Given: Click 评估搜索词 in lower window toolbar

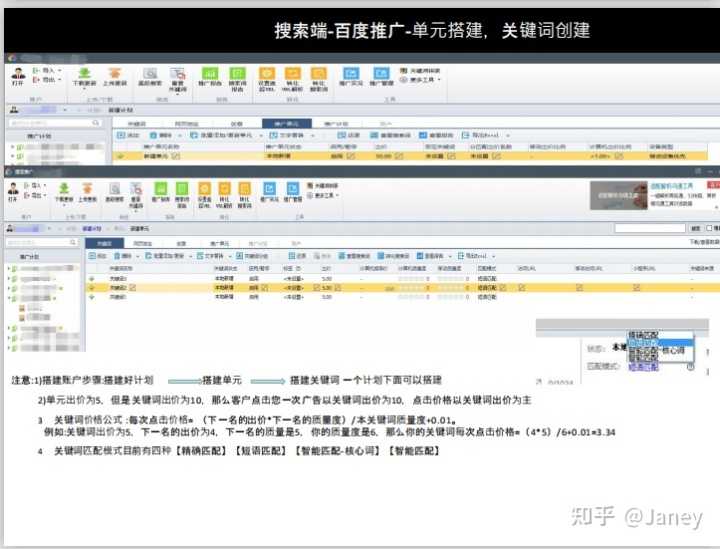Looking at the screenshot, I should (x=394, y=256).
